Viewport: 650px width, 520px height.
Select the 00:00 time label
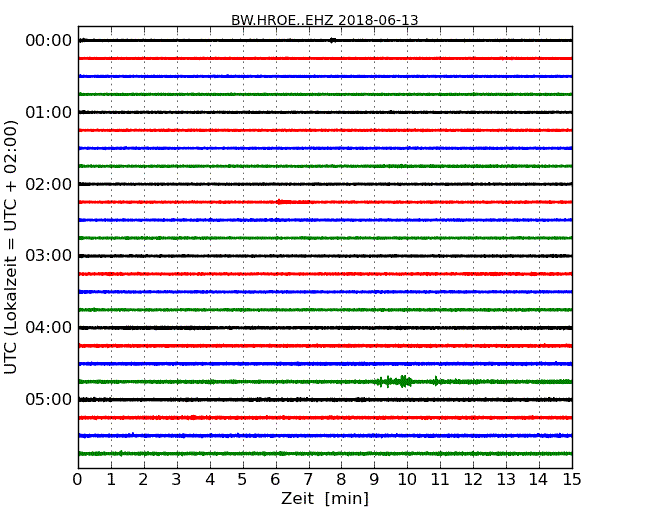click(x=49, y=41)
